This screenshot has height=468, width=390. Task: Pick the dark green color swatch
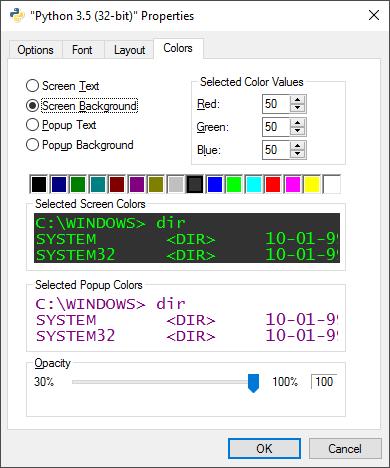[x=78, y=184]
